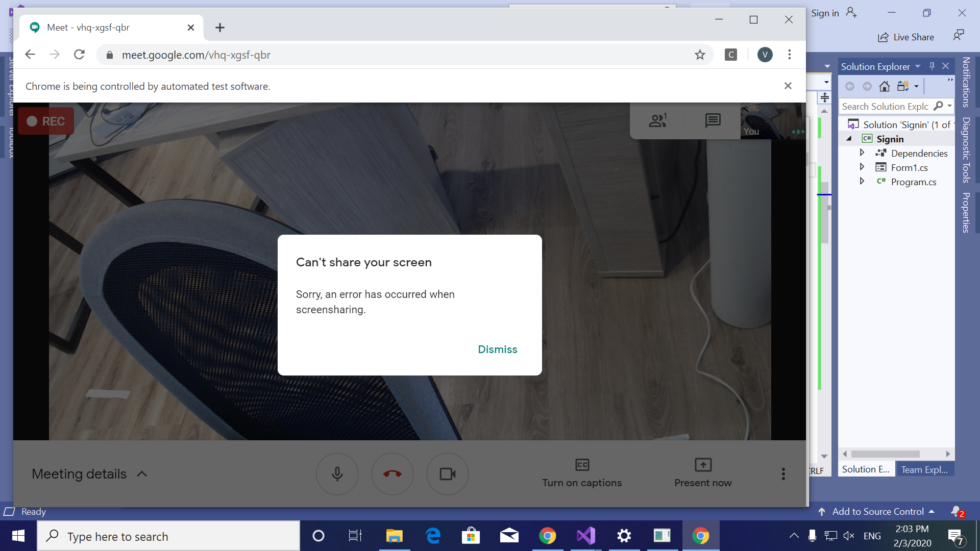
Task: Click the Meeting details expander
Action: (x=88, y=473)
